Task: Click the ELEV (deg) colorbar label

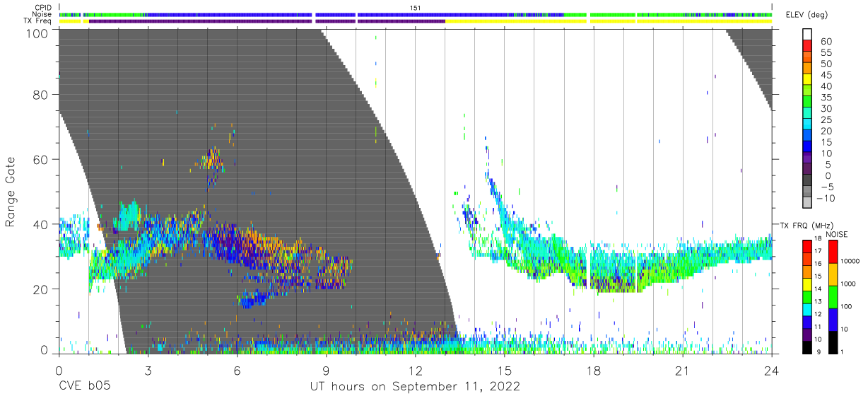Action: 806,15
